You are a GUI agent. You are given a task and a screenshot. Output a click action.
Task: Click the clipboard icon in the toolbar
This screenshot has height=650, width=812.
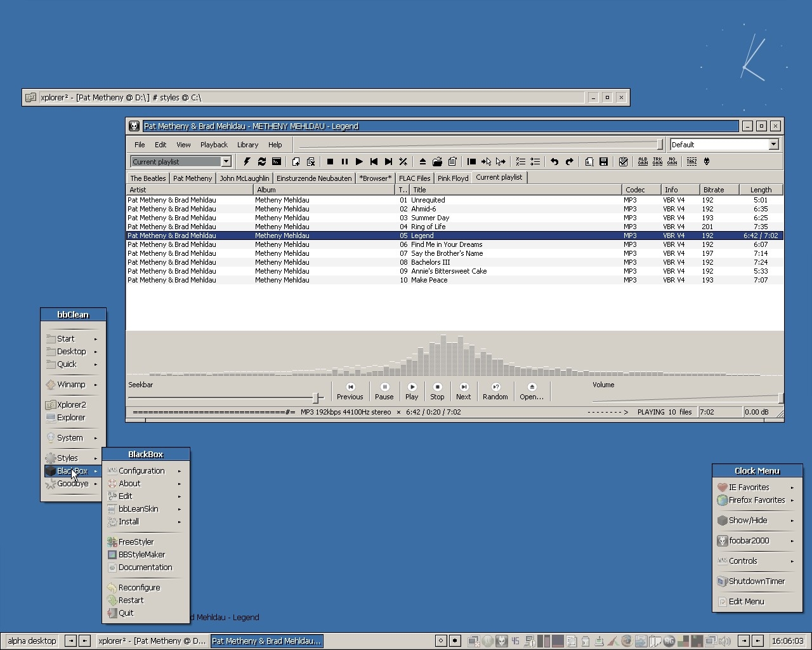point(452,162)
